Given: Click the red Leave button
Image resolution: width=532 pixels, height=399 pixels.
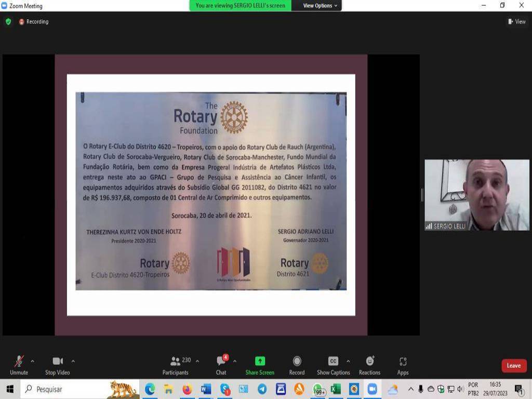Looking at the screenshot, I should pos(513,366).
